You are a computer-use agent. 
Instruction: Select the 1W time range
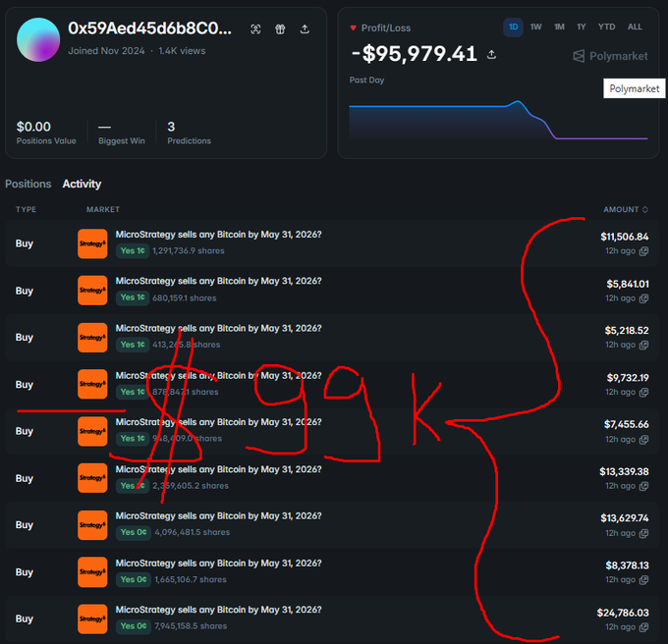[536, 27]
